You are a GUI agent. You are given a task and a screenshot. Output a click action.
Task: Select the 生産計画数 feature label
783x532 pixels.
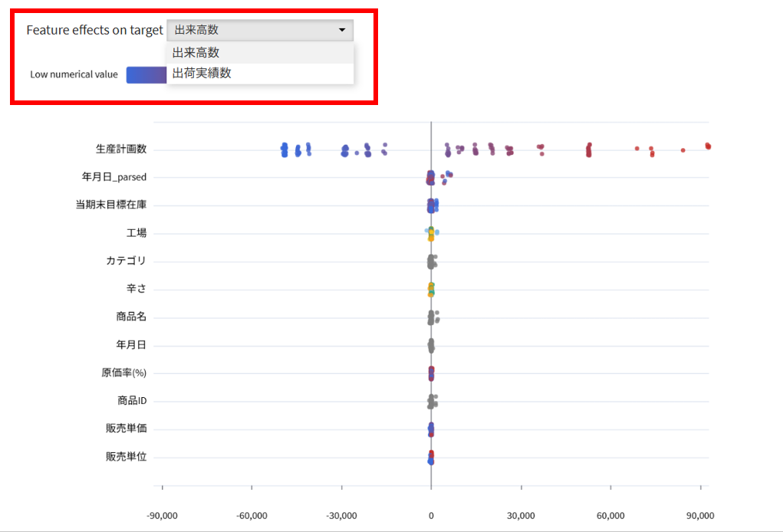[x=121, y=149]
